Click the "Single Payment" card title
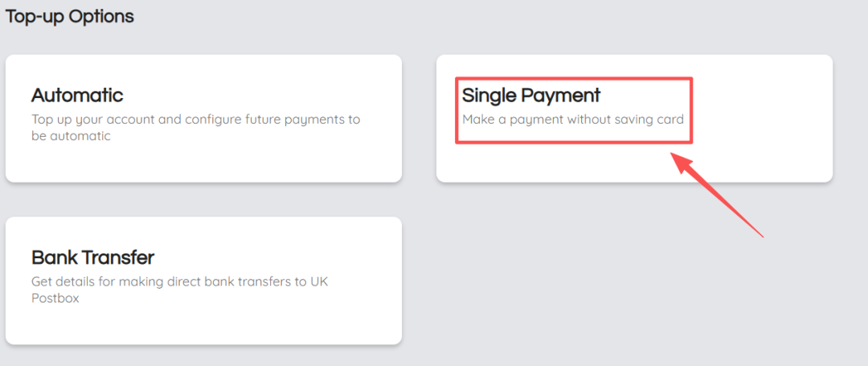The width and height of the screenshot is (868, 366). (531, 96)
